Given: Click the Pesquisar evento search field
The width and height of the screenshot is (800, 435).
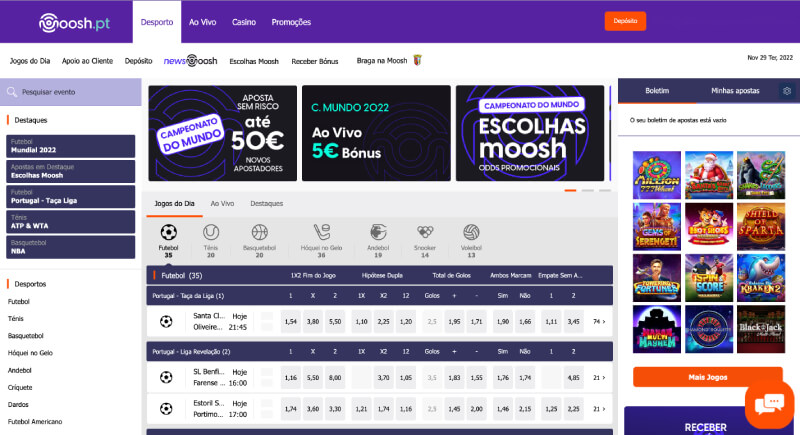Looking at the screenshot, I should (x=70, y=92).
